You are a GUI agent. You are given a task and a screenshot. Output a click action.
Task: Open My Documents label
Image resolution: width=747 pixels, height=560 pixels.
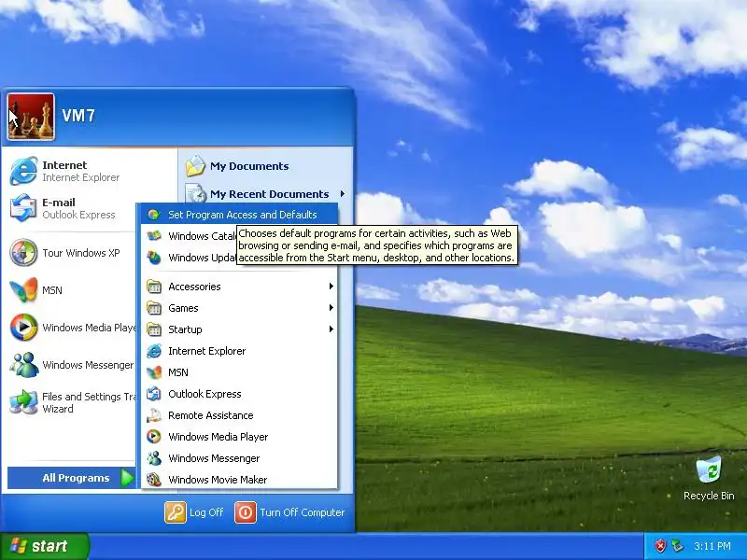pos(249,166)
